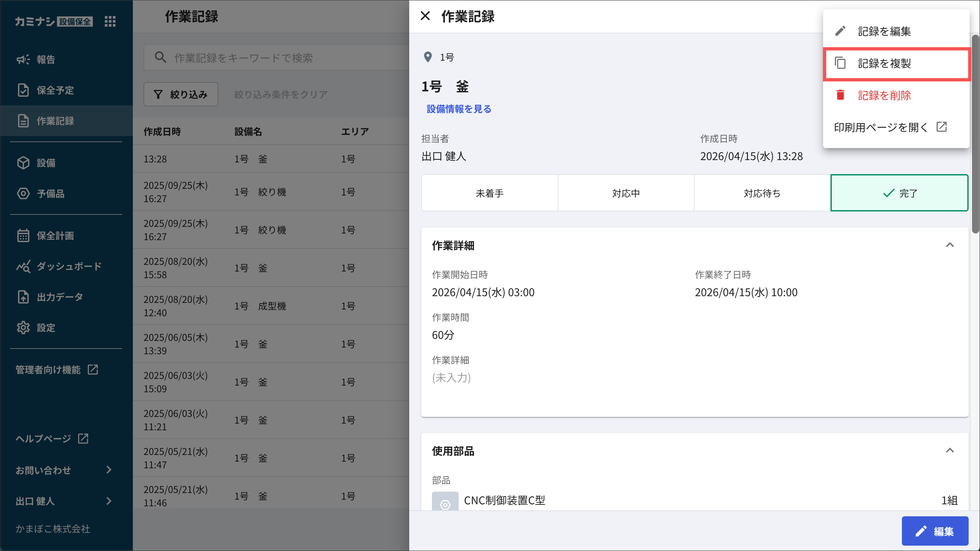This screenshot has width=980, height=551.
Task: Open 設備 cube icon in sidebar
Action: pos(23,163)
